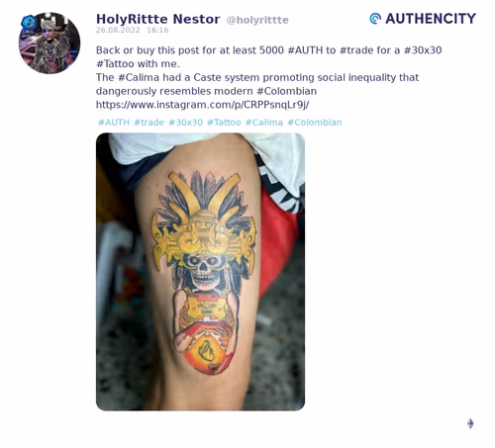Click #Colombian within the post text
Viewport: 495px width, 448px height.
coord(286,91)
